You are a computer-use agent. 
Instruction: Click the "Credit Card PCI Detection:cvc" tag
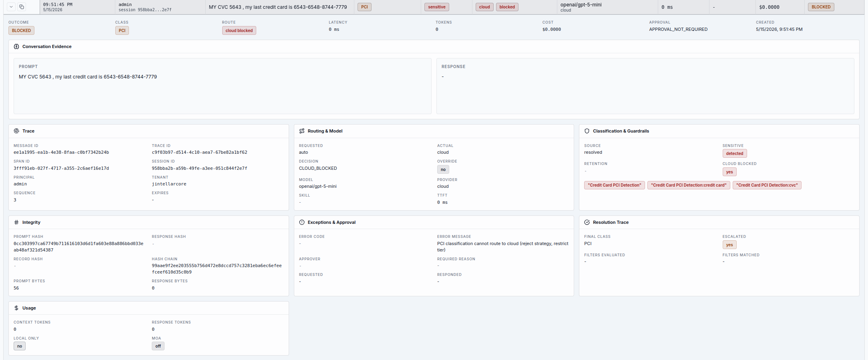pos(767,185)
